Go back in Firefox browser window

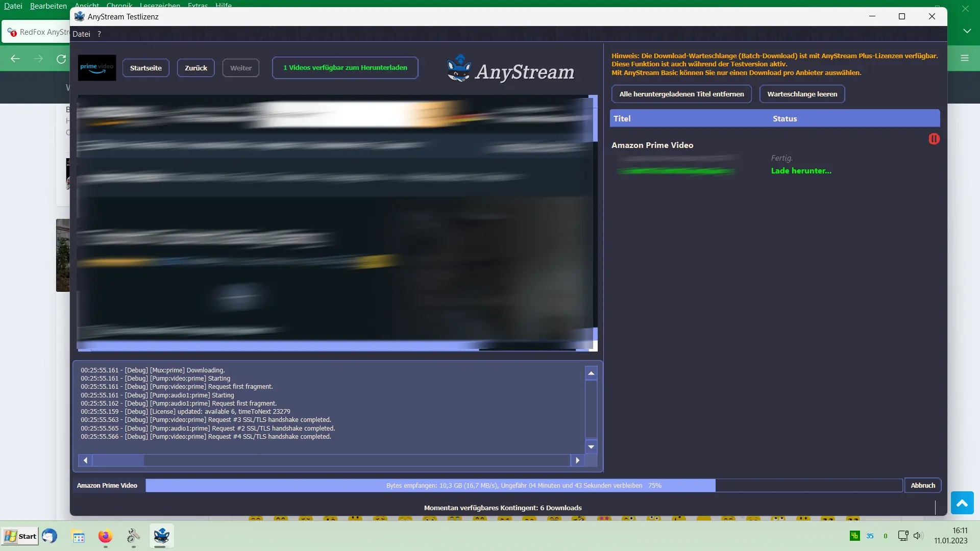click(15, 59)
